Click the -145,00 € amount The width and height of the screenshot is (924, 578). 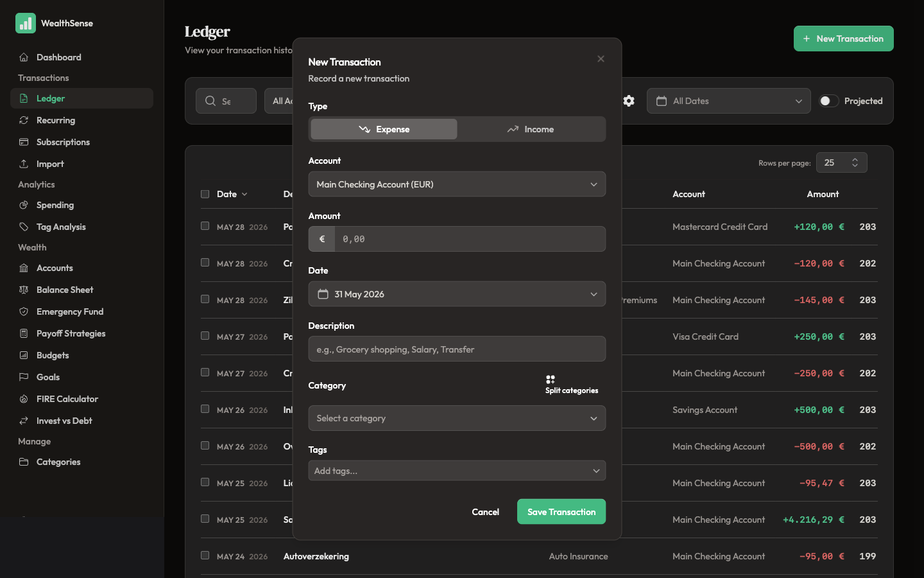[x=819, y=300]
